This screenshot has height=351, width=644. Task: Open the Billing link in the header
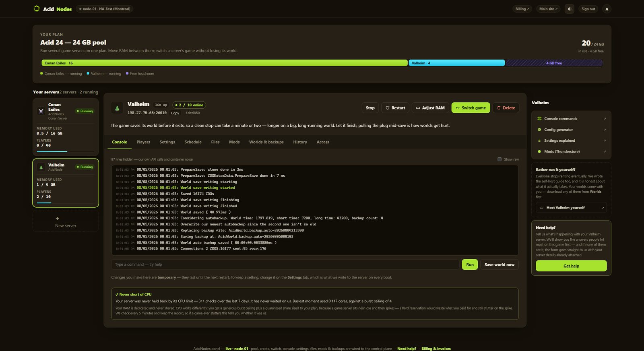pyautogui.click(x=522, y=9)
